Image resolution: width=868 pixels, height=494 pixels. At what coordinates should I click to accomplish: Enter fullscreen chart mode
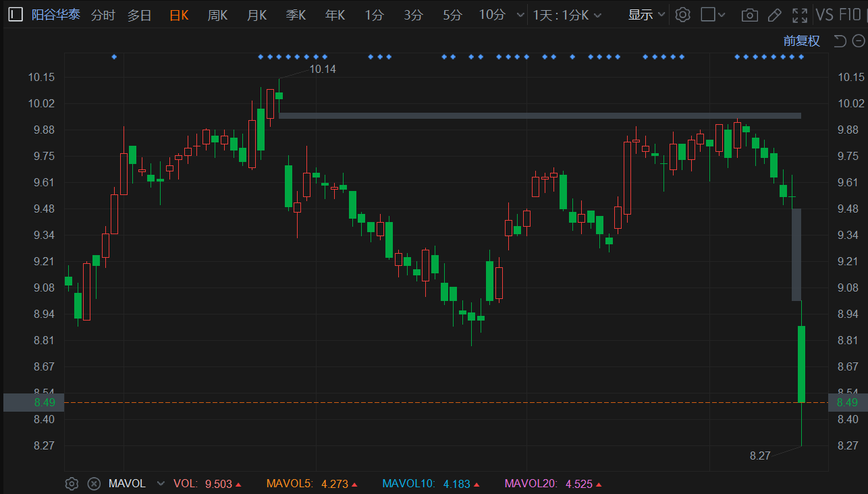800,15
